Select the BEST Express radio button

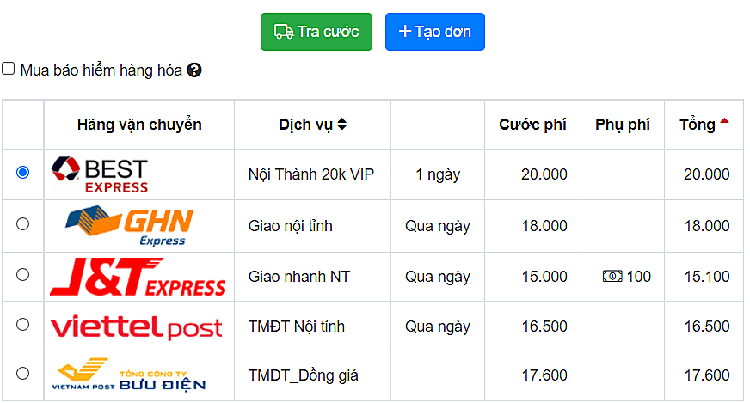(x=23, y=173)
